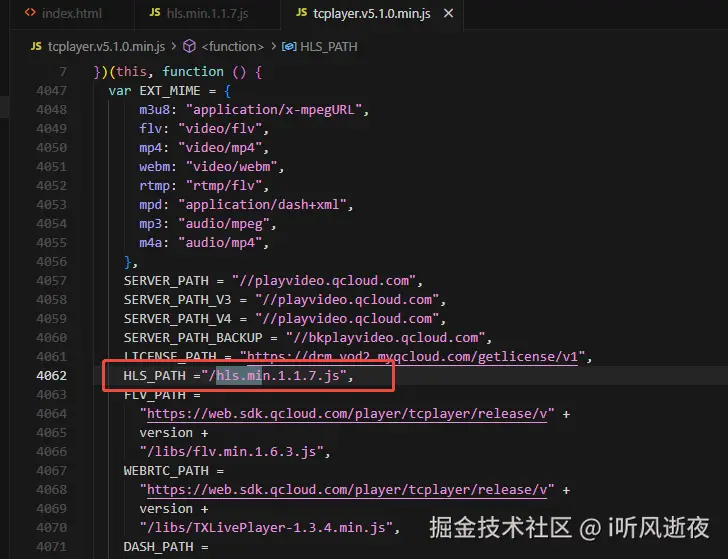Open web.sdk.qcloud.com link on line 4064
This screenshot has height=559, width=728.
click(x=347, y=414)
